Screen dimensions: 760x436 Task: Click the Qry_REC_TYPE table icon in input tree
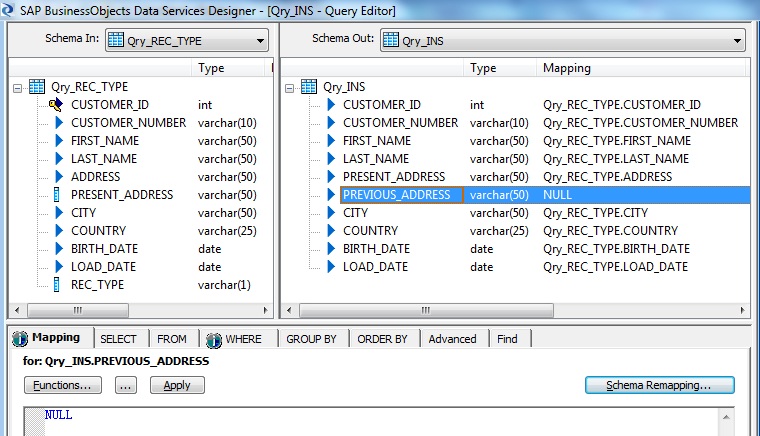click(x=37, y=87)
